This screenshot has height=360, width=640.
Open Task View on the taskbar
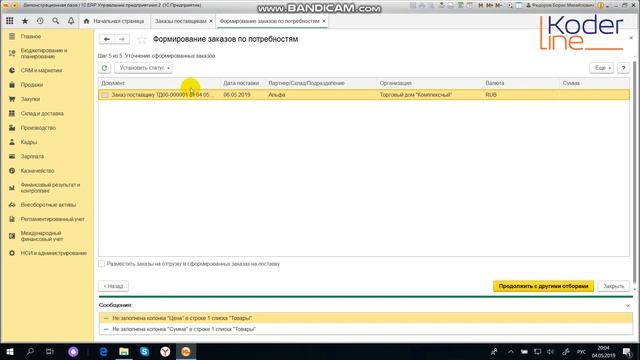(x=50, y=351)
